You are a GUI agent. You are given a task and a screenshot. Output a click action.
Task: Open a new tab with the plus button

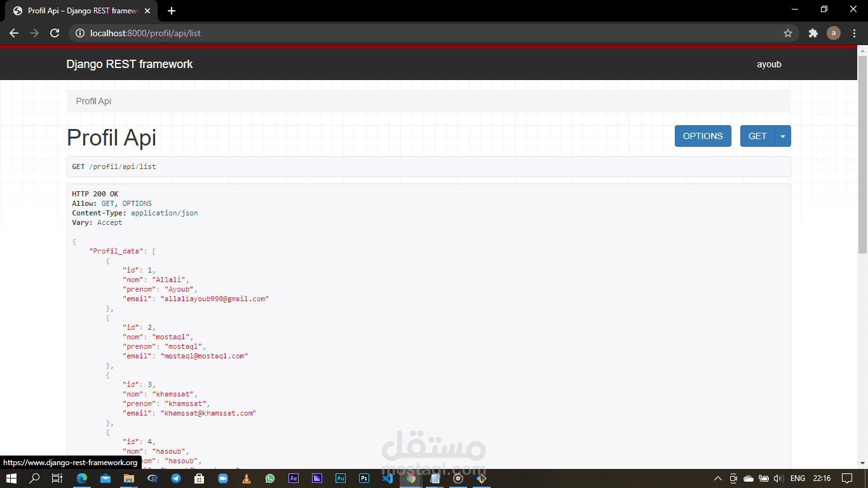point(172,11)
